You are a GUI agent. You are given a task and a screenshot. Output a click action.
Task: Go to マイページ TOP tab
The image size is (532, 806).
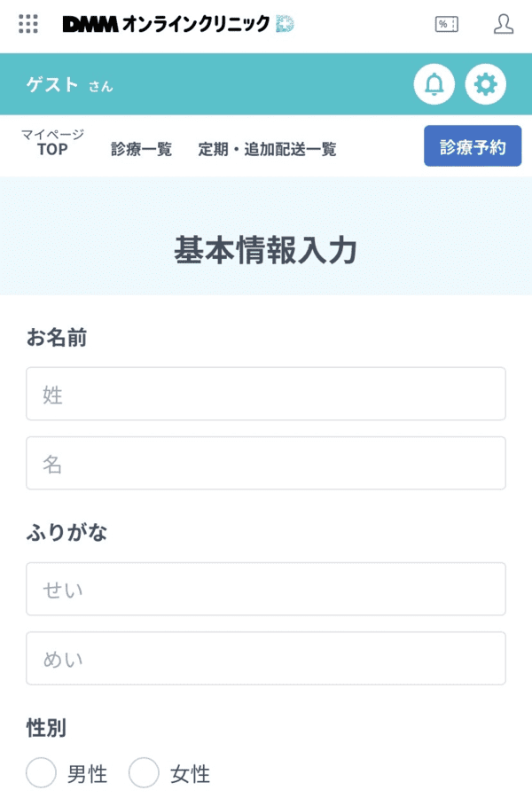(x=52, y=142)
